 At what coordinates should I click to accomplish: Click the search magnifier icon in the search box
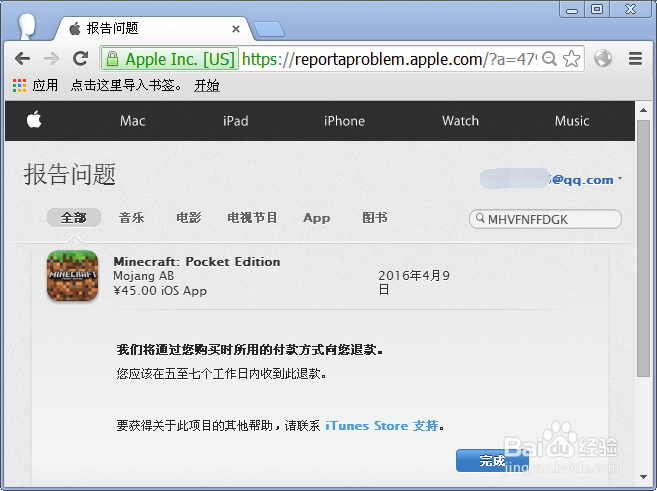[x=480, y=218]
